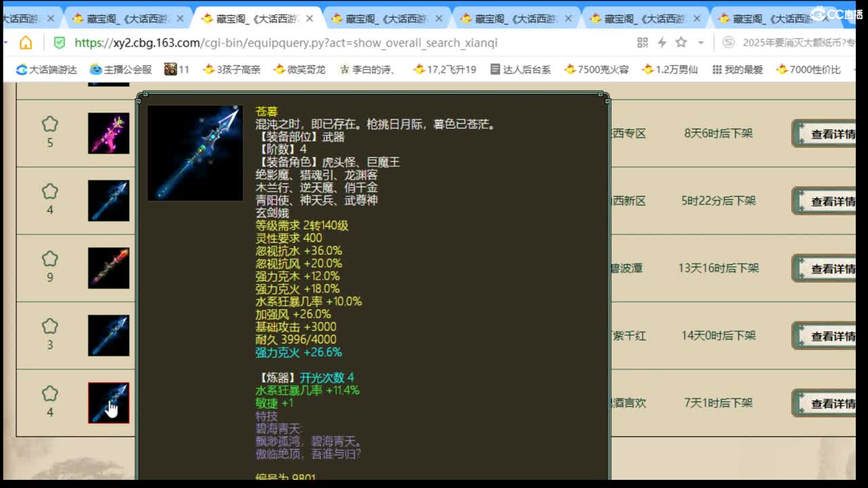Open bookmark 7500克火容
This screenshot has height=488, width=868.
point(597,69)
